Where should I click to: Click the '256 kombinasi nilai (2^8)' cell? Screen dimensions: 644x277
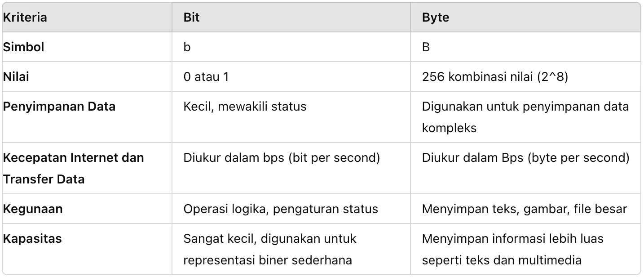[495, 76]
